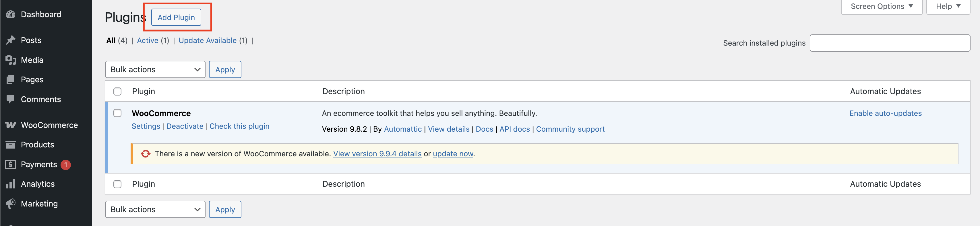Viewport: 980px width, 226px height.
Task: Open the Media menu item
Action: pyautogui.click(x=32, y=60)
